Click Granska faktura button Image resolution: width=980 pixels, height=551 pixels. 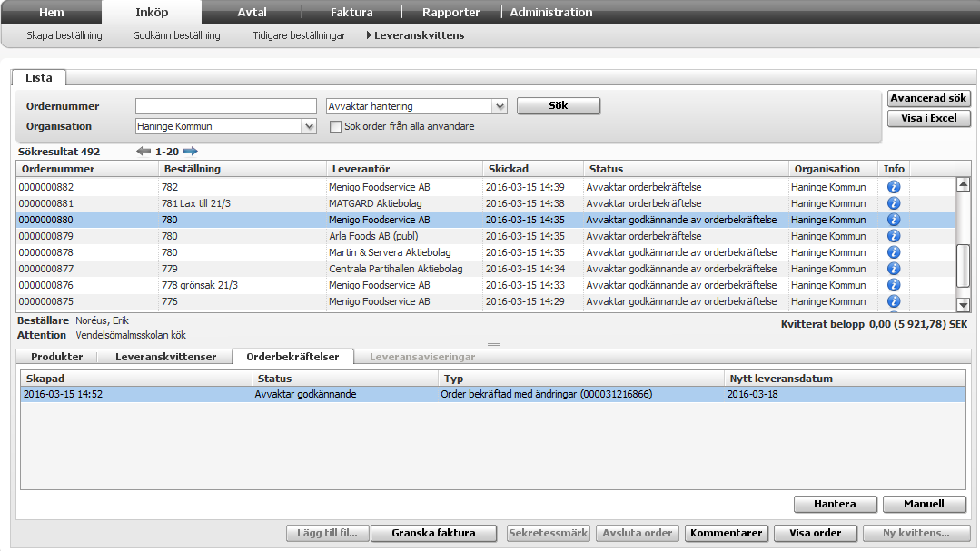[x=434, y=533]
